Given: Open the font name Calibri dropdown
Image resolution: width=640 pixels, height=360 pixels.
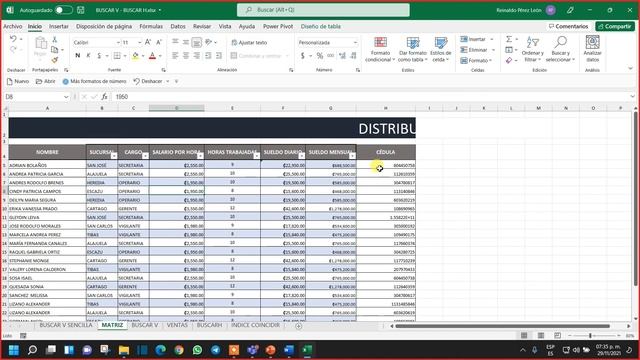Looking at the screenshot, I should pyautogui.click(x=118, y=42).
